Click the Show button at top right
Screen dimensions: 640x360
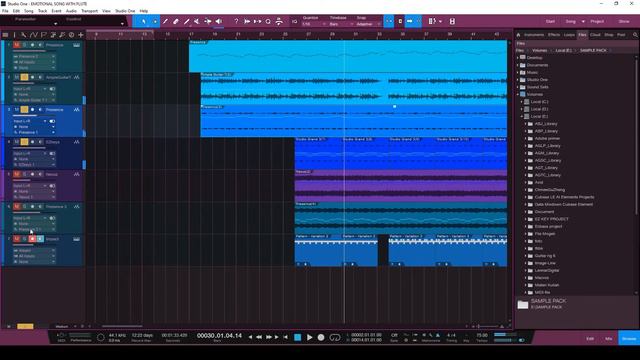(x=624, y=21)
